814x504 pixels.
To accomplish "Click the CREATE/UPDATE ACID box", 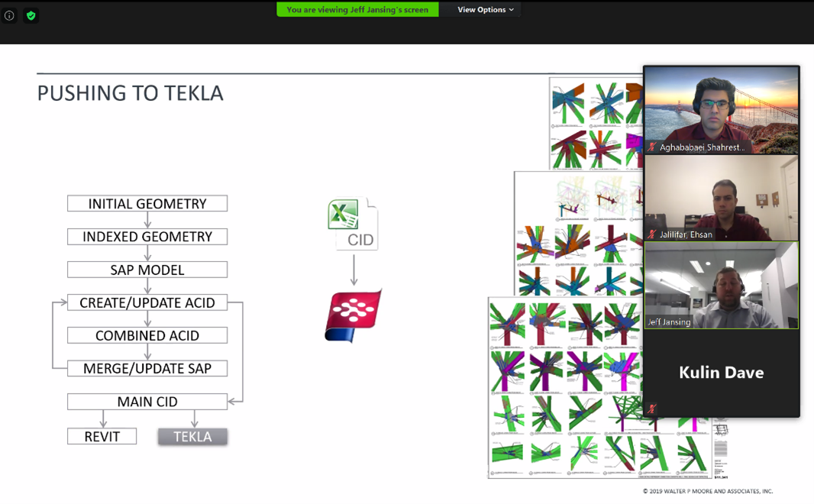I will click(147, 302).
